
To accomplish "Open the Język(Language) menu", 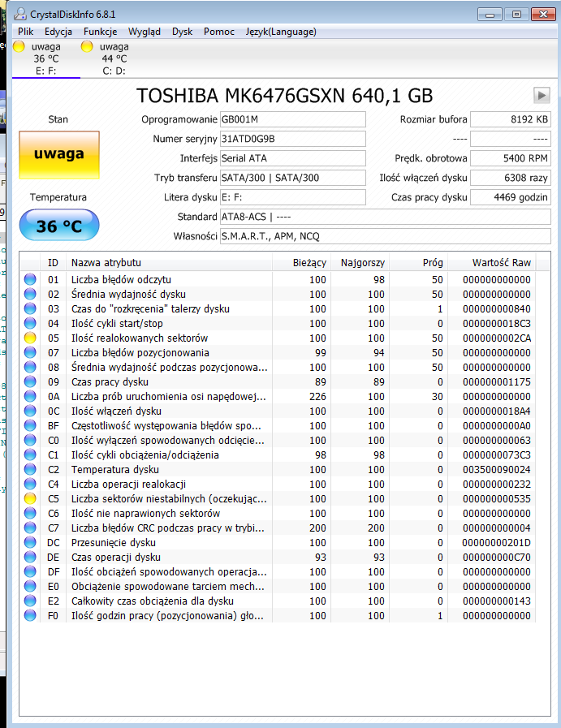I will point(281,32).
